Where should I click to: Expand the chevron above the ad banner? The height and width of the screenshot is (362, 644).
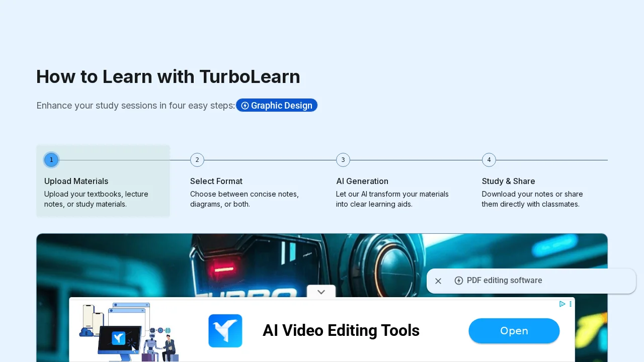321,292
